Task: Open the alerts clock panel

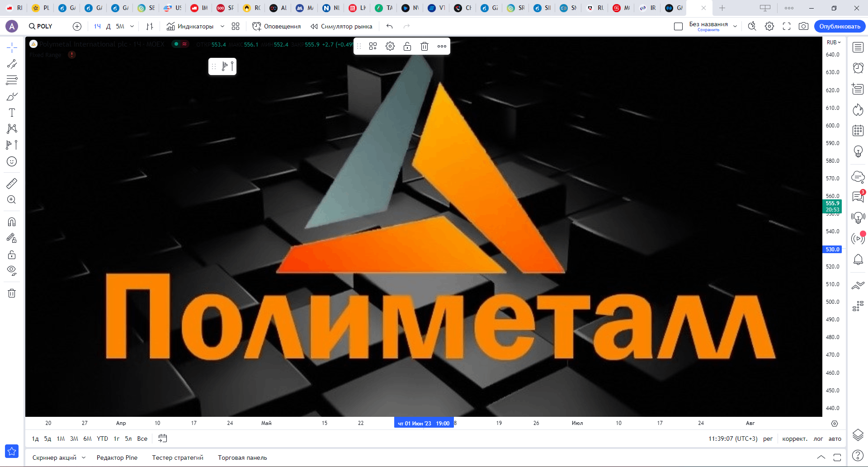Action: (858, 68)
